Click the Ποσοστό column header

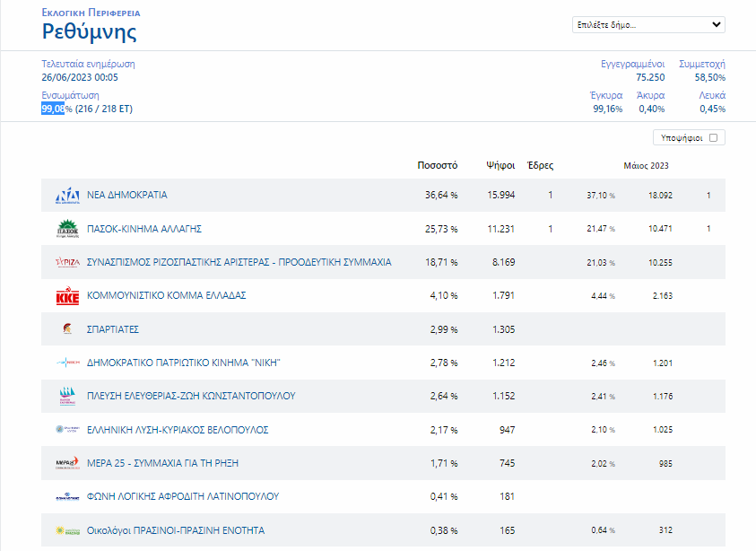pos(438,165)
